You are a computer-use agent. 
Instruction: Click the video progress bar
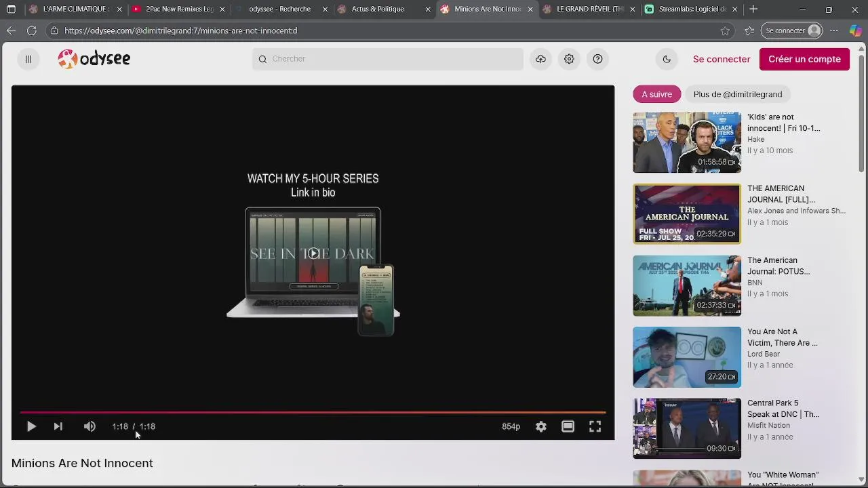pos(313,411)
